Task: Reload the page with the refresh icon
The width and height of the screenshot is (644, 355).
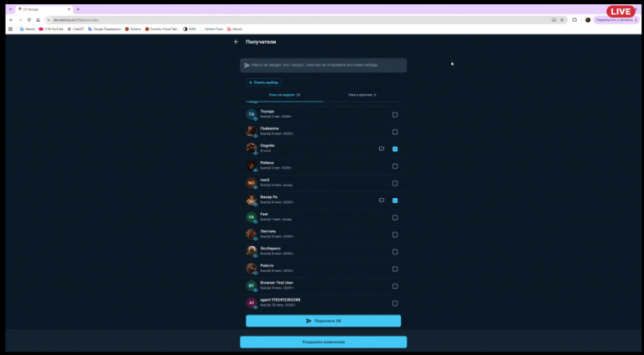Action: coord(29,20)
